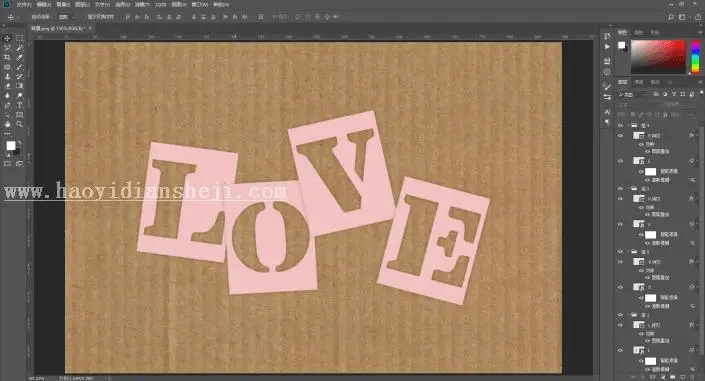The image size is (705, 381).
Task: Pick a red from the color field
Action: tap(658, 57)
